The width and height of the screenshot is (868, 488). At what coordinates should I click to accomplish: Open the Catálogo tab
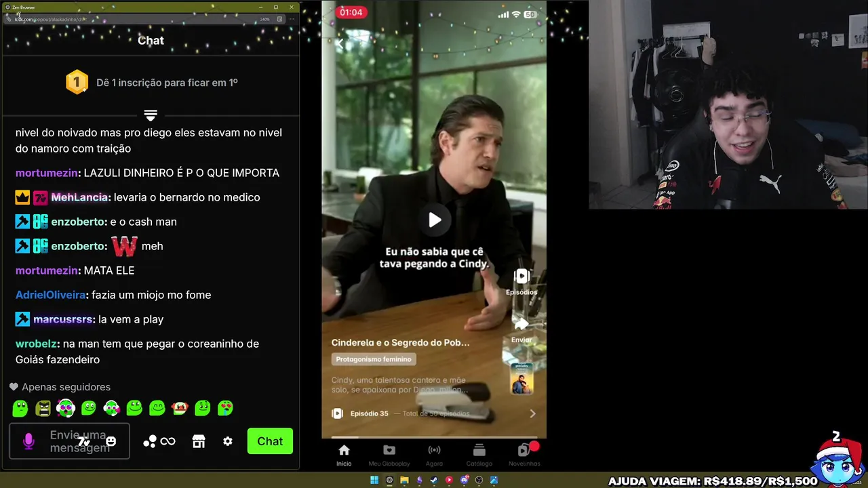tap(479, 455)
